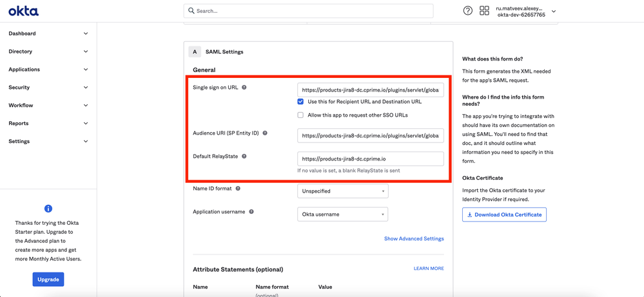Open the Application username dropdown

click(342, 214)
